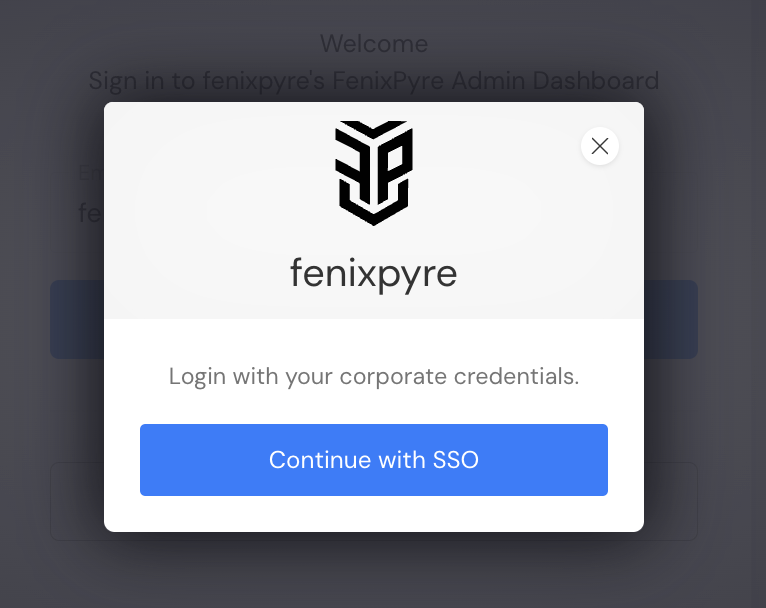Click left edge of dimmed outlined button

tap(77, 502)
